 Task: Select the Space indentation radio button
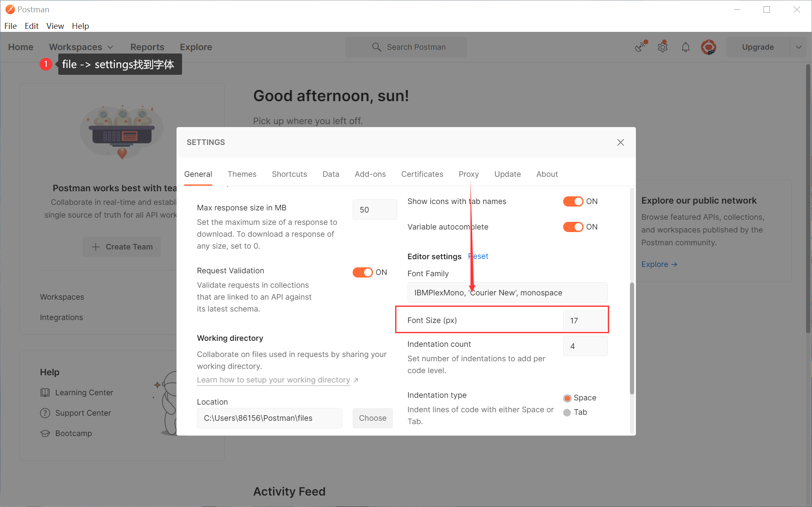click(x=567, y=398)
